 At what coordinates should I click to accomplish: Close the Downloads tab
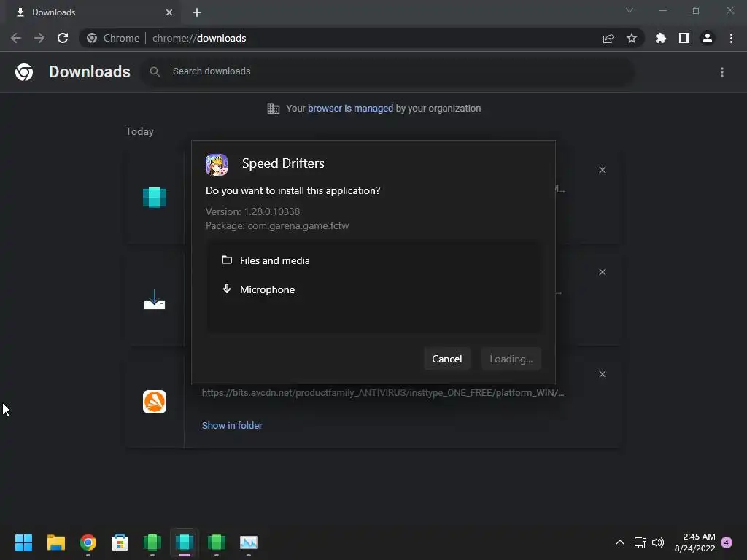pos(169,12)
